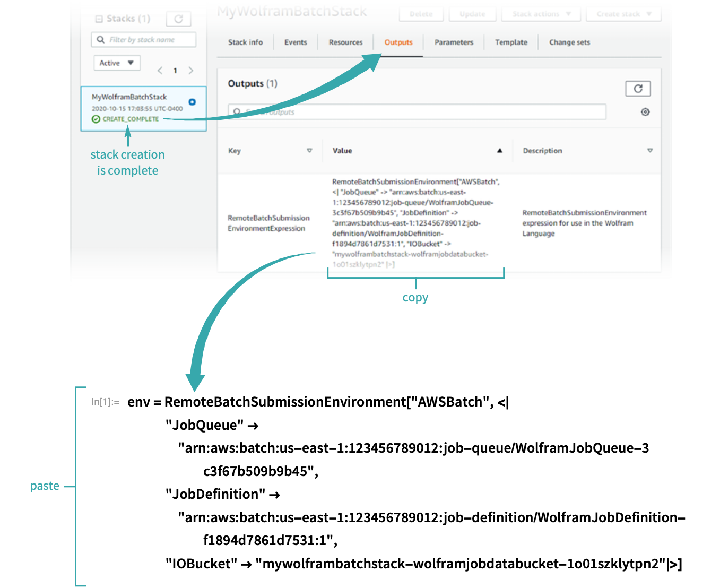Image resolution: width=711 pixels, height=588 pixels.
Task: Sort by Description column arrow
Action: tap(649, 151)
